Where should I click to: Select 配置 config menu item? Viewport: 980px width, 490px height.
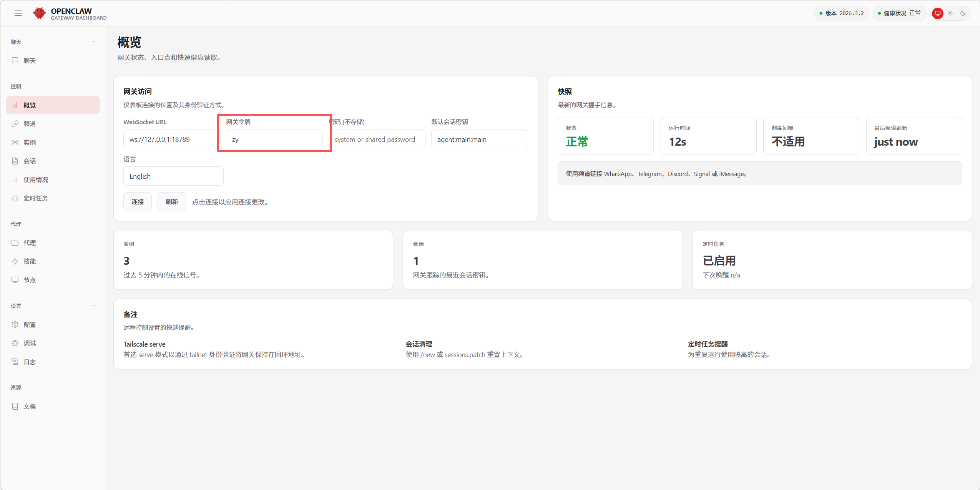click(x=29, y=325)
